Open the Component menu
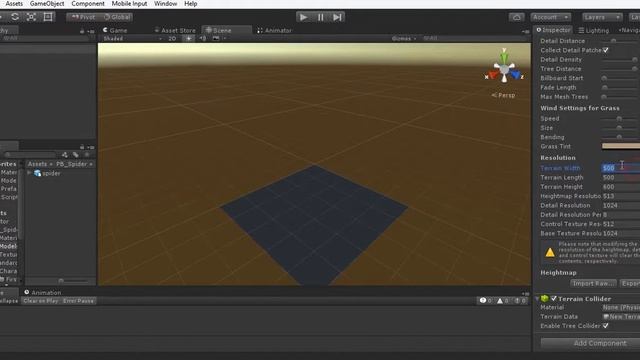This screenshot has width=640, height=360. [x=88, y=4]
